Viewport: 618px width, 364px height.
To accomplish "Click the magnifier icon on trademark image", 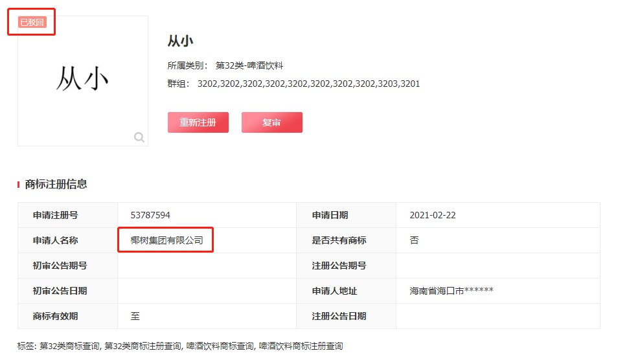I will point(139,137).
